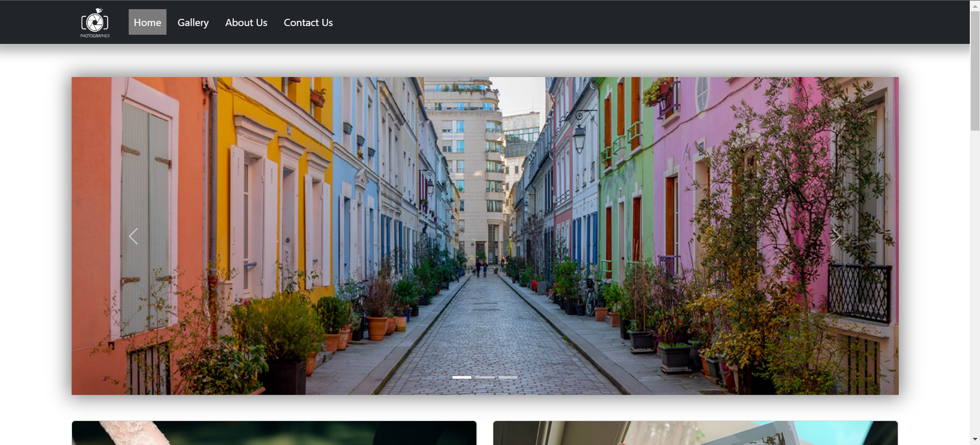980x445 pixels.
Task: Click the scrollbar up arrow
Action: coord(975,6)
